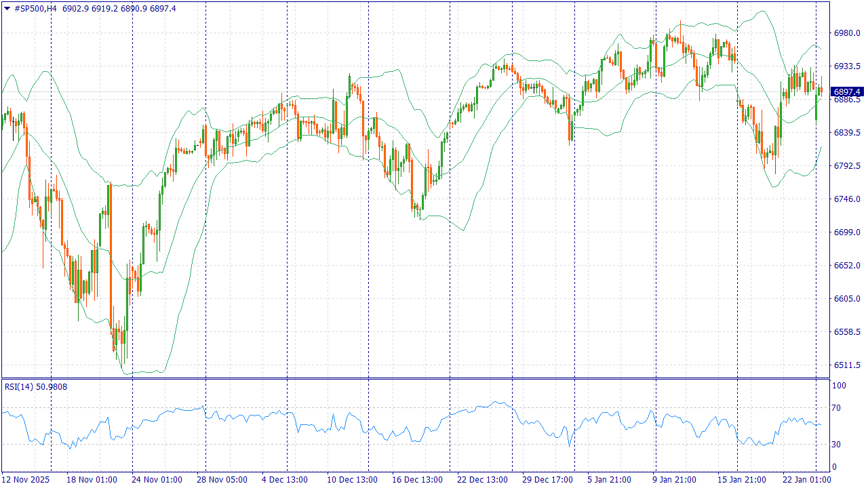Image resolution: width=868 pixels, height=488 pixels.
Task: Click the 6933.5 price axis label
Action: pos(847,66)
